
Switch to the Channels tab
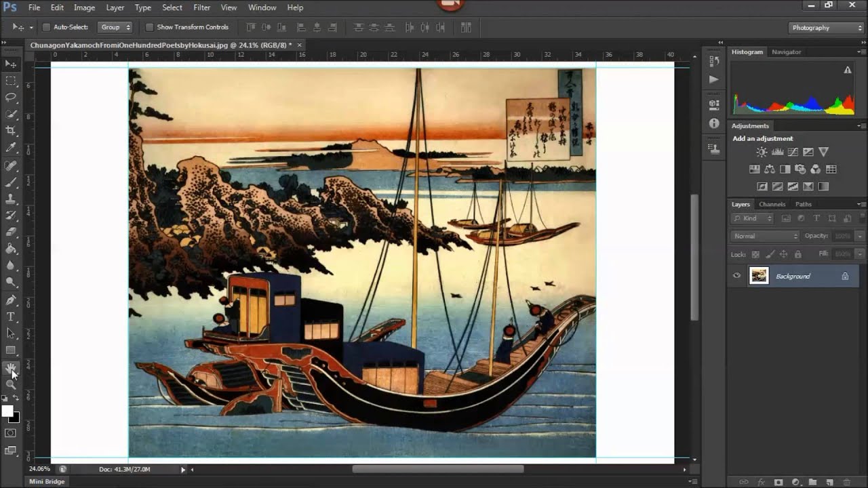tap(772, 204)
